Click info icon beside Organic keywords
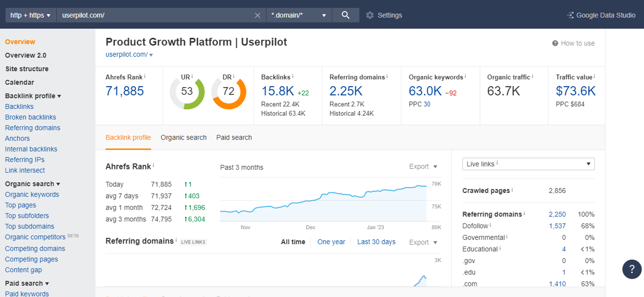This screenshot has height=297, width=644. click(465, 76)
